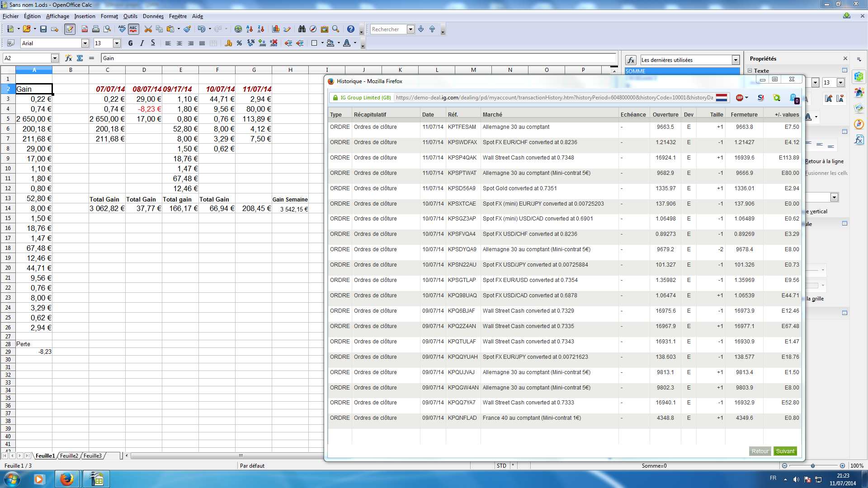This screenshot has width=868, height=488.
Task: Click the Adblock Plus icon in Firefox
Action: [740, 98]
